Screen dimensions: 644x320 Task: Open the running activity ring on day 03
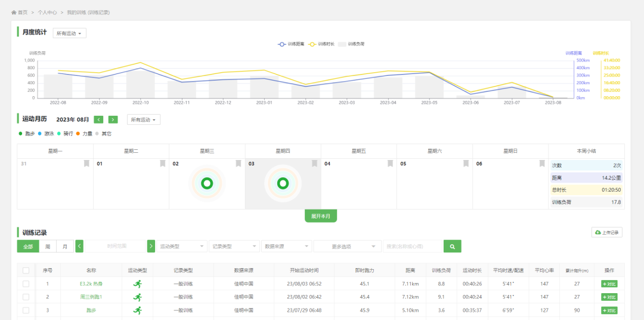(x=283, y=183)
